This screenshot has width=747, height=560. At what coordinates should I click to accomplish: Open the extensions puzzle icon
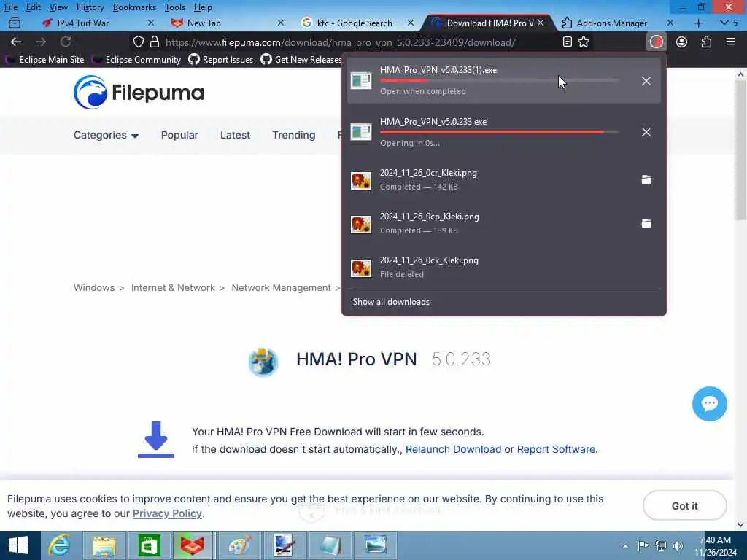(706, 42)
